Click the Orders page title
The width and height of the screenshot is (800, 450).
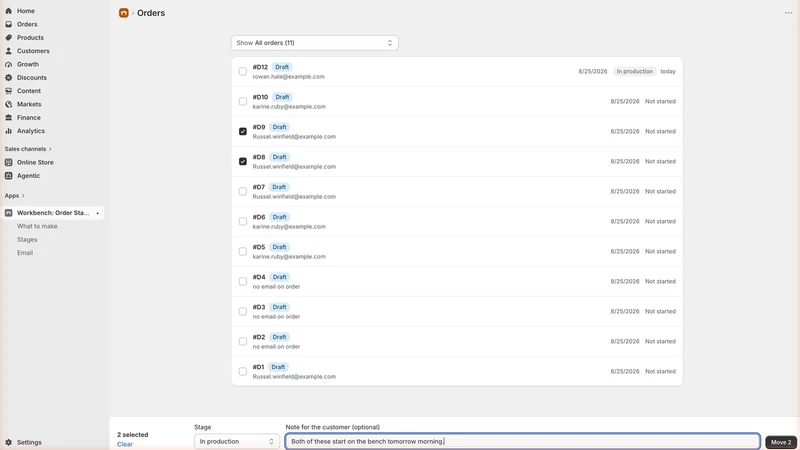click(x=151, y=13)
